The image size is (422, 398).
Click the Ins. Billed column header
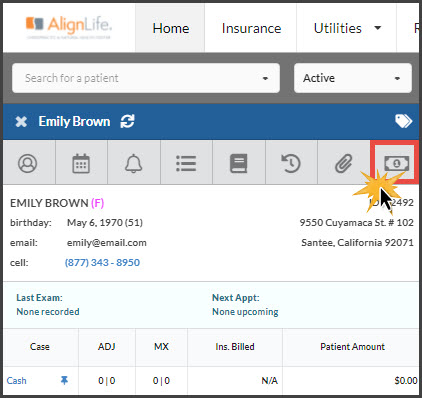tap(235, 347)
